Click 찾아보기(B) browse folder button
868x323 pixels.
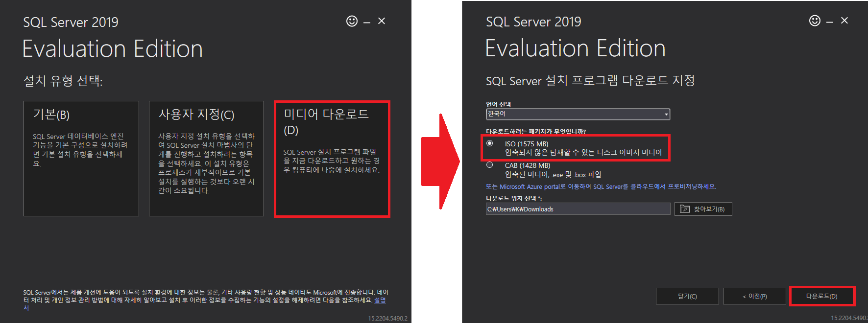[x=703, y=209]
